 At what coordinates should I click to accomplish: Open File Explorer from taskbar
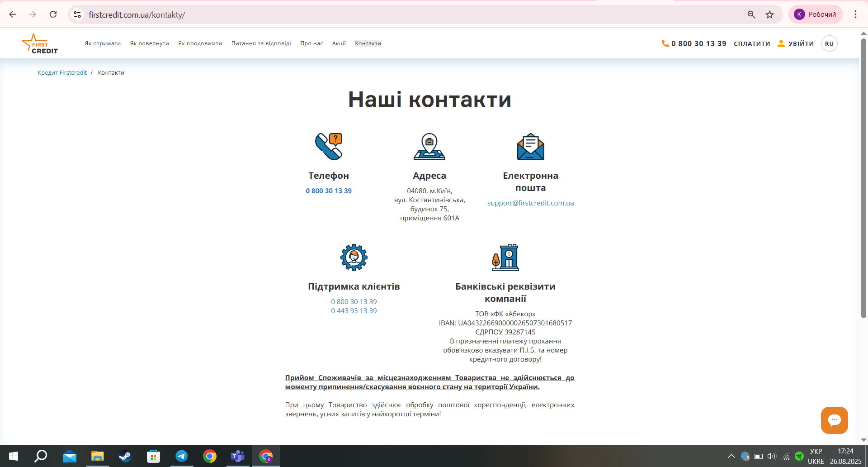97,456
